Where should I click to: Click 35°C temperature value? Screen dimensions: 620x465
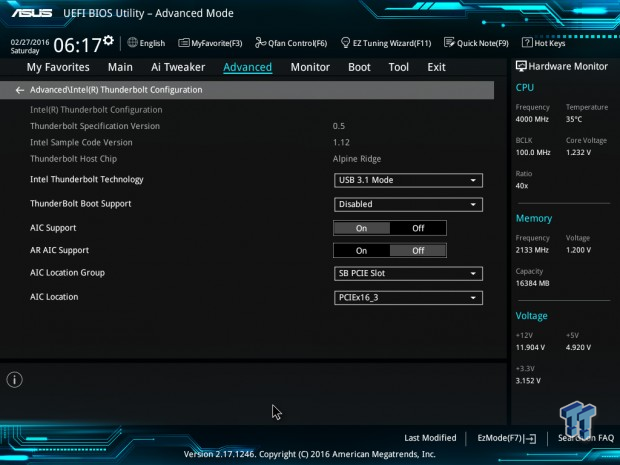pyautogui.click(x=574, y=119)
